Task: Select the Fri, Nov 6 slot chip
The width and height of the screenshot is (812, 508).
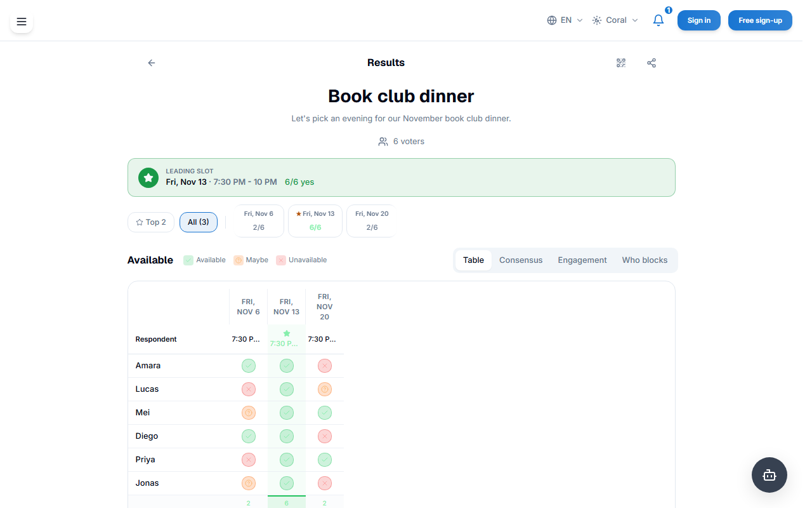Action: 259,221
